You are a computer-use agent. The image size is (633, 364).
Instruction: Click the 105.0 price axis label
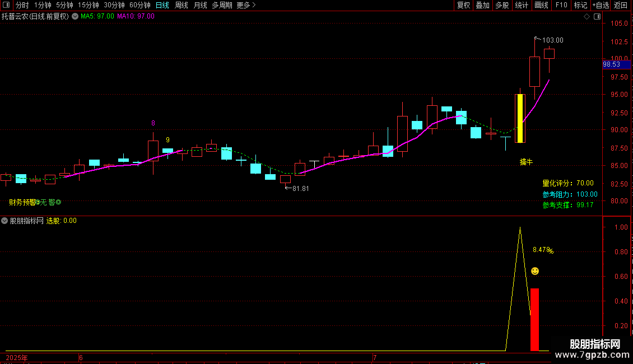tap(619, 23)
